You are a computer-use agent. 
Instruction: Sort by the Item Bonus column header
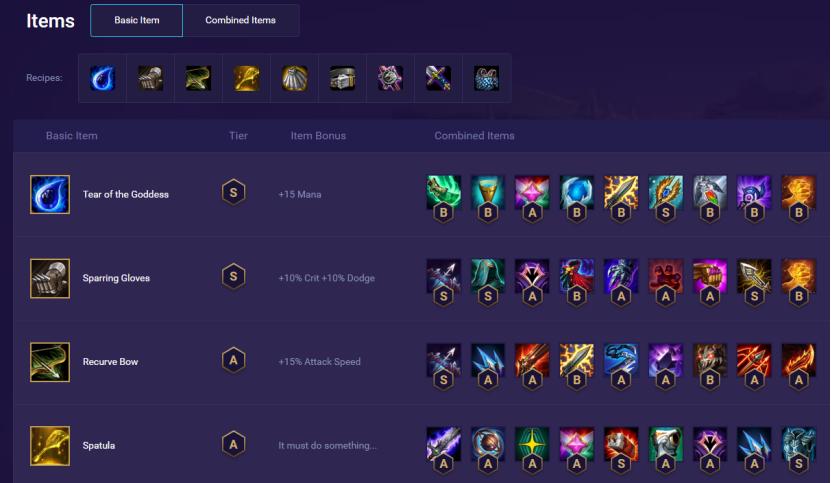click(318, 136)
